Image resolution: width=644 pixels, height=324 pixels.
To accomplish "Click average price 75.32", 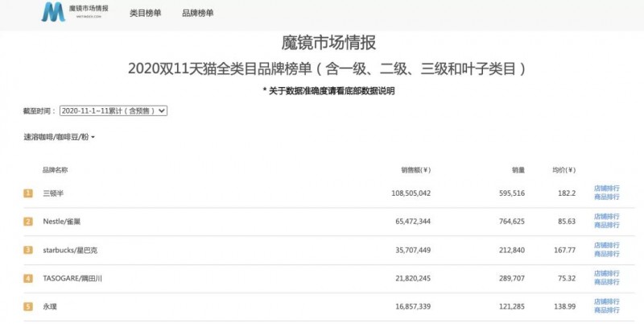I will (x=567, y=278).
